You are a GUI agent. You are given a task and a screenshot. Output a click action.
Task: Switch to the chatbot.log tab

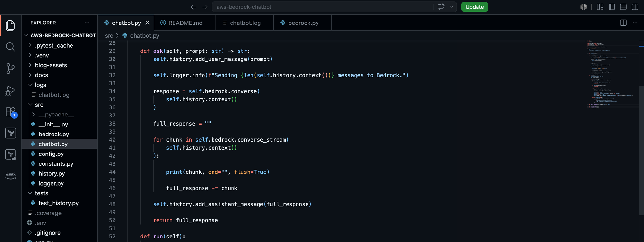pyautogui.click(x=244, y=23)
